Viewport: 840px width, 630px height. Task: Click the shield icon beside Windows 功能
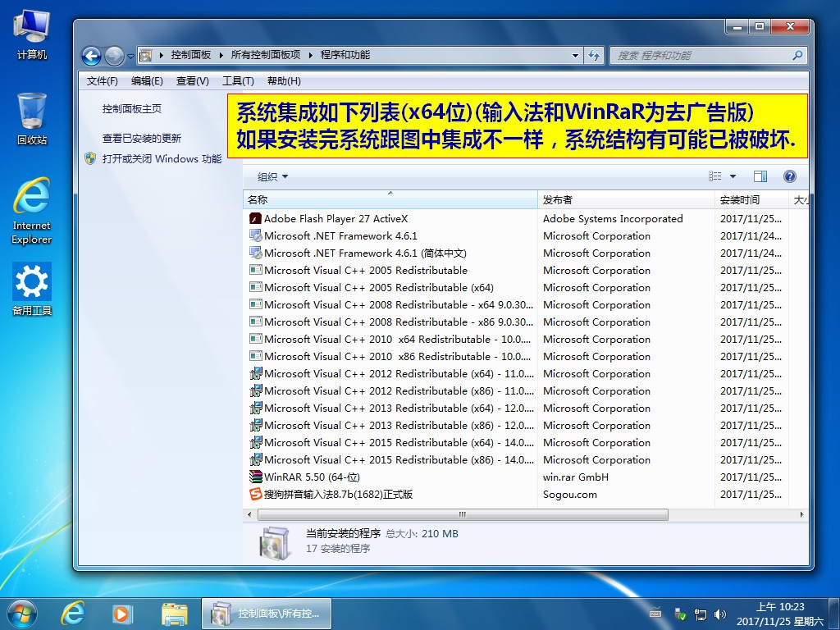tap(90, 158)
